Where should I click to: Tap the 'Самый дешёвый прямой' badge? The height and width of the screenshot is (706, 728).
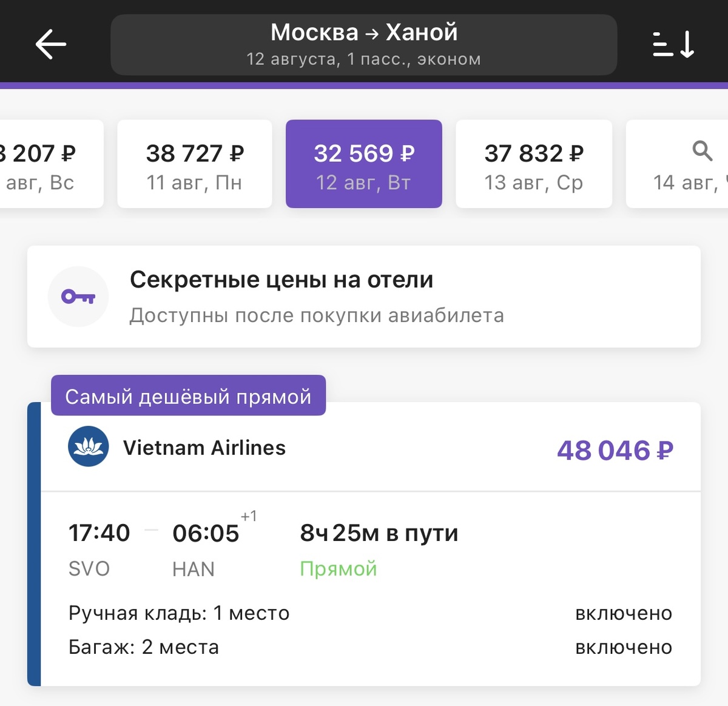click(x=188, y=395)
